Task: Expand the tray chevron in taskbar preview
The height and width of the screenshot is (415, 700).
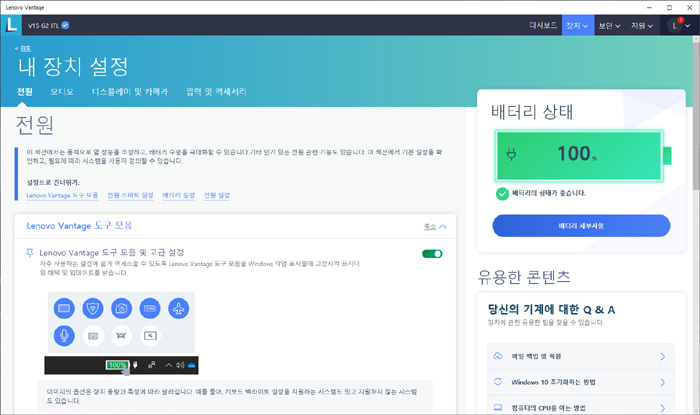Action: click(168, 365)
